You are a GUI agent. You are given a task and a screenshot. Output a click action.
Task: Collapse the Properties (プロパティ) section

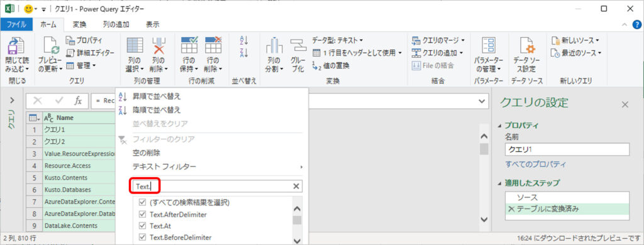click(x=500, y=126)
